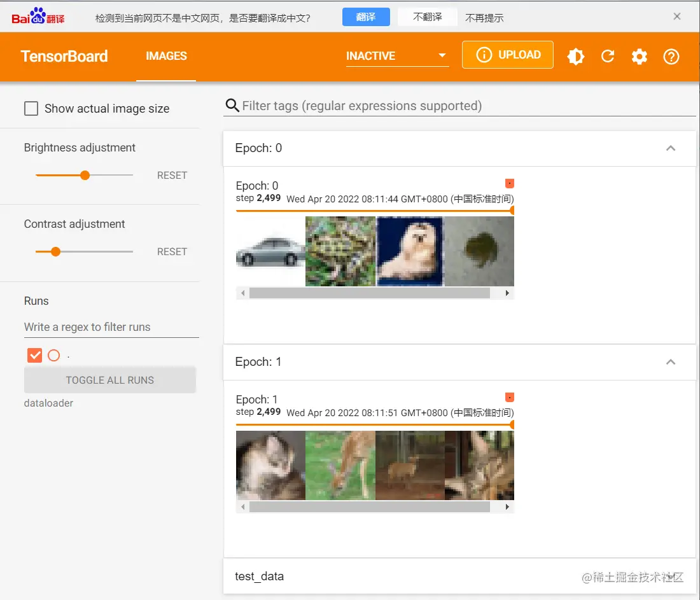
Task: Click the Baidu Translate logo
Action: (38, 16)
